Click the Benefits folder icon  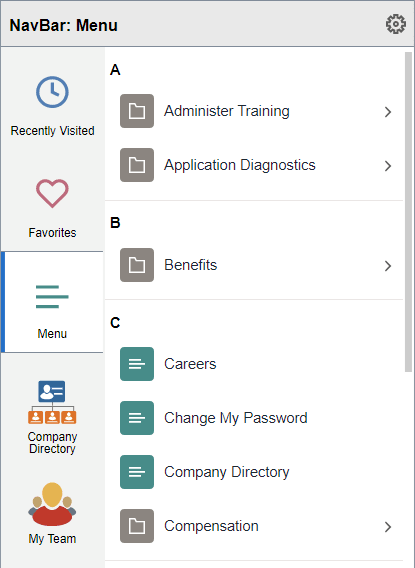pos(137,265)
